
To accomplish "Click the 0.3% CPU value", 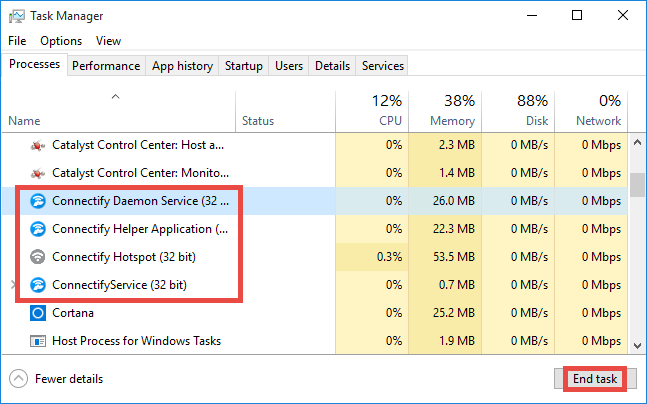I will pos(389,257).
